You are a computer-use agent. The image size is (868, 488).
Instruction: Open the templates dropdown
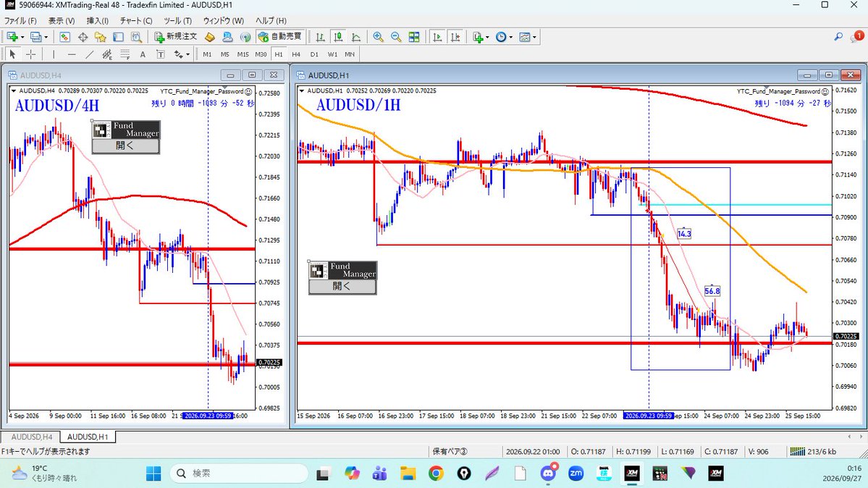click(x=534, y=37)
